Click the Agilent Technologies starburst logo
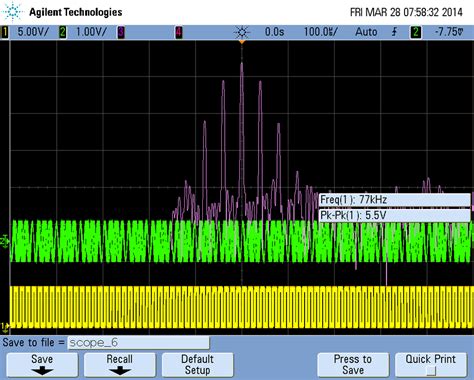Viewport: 474px width, 380px height. coord(13,12)
